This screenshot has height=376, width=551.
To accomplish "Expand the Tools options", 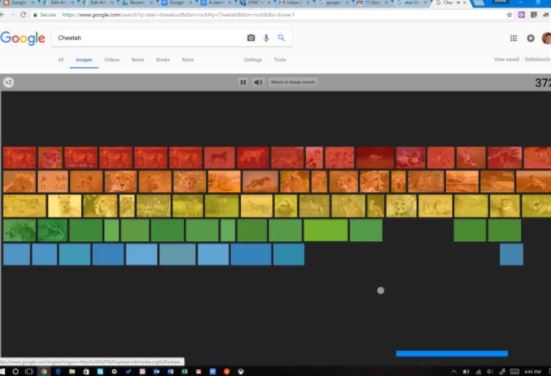I will click(280, 60).
